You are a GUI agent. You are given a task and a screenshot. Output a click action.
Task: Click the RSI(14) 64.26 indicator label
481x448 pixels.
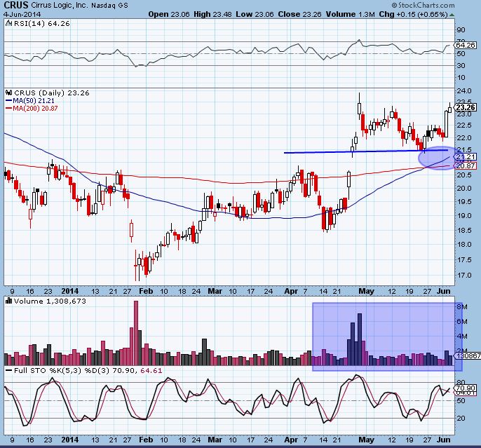click(42, 23)
